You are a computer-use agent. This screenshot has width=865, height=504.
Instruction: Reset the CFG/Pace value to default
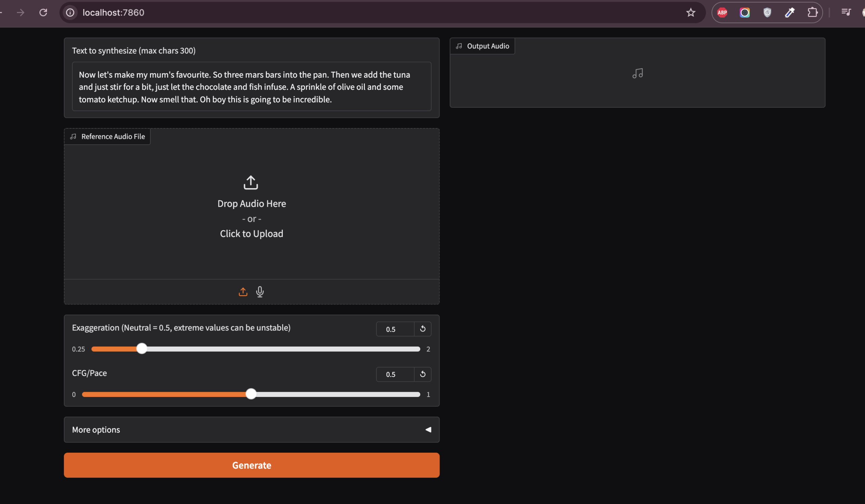(x=423, y=374)
